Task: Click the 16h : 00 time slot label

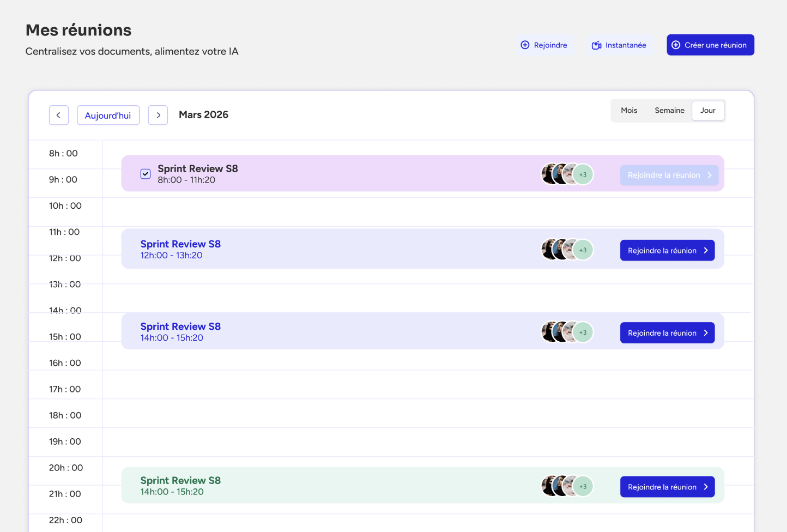Action: tap(65, 362)
